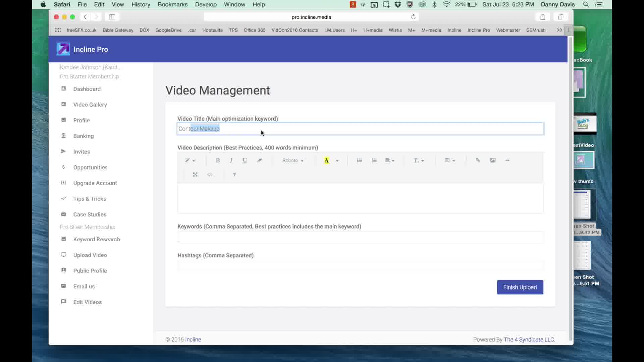Open the table insert dropdown

coord(450,161)
